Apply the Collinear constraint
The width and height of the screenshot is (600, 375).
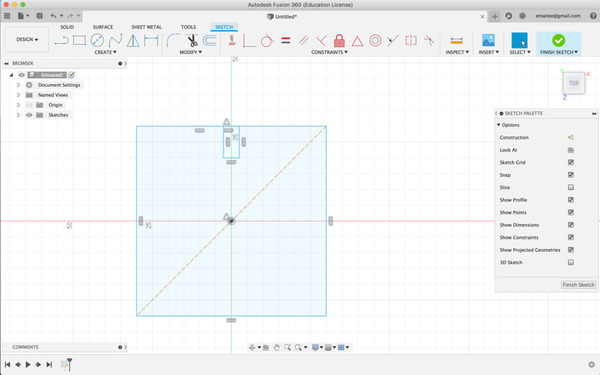click(393, 40)
